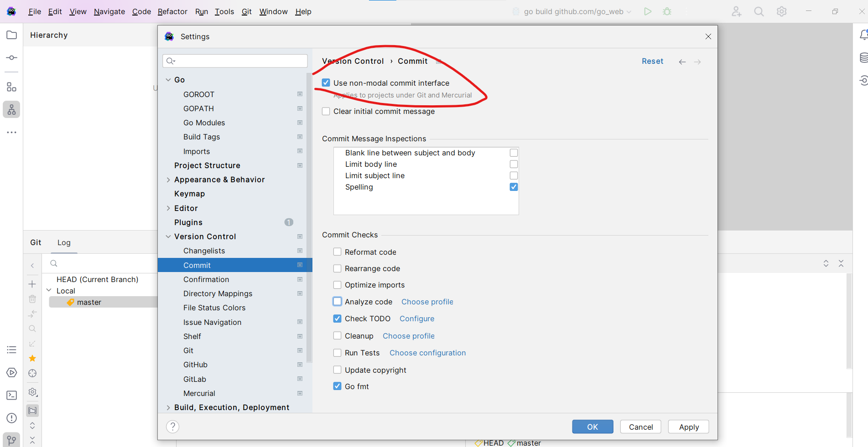The image size is (868, 447).
Task: Open the Project folder tool window icon
Action: click(11, 35)
